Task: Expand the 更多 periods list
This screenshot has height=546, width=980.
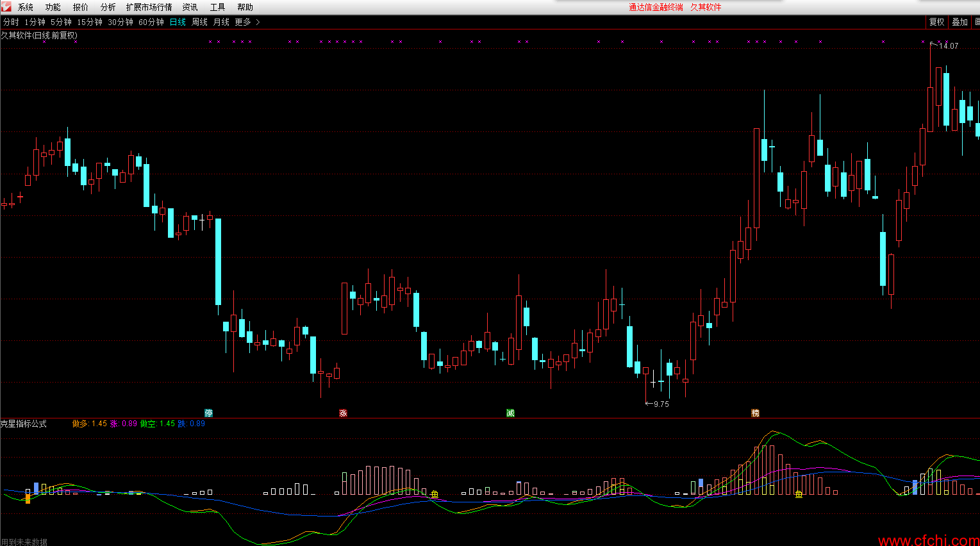Action: click(x=247, y=22)
